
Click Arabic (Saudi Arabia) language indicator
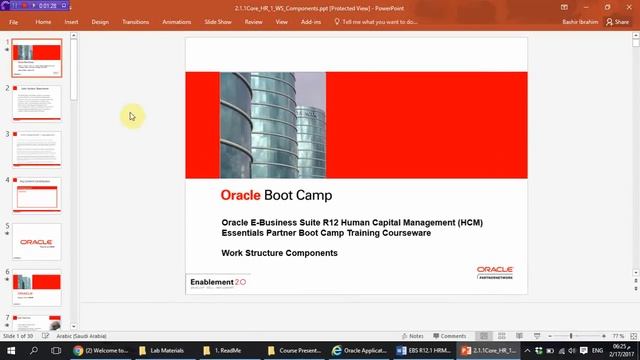[81, 336]
